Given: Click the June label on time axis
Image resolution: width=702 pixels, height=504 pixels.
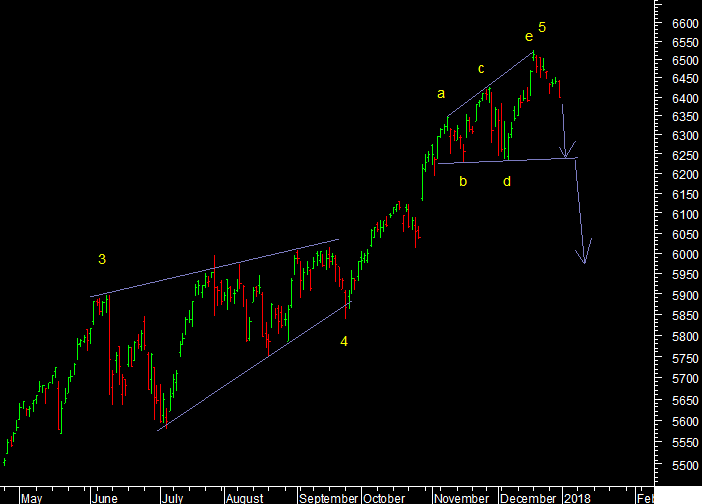Looking at the screenshot, I should 105,497.
